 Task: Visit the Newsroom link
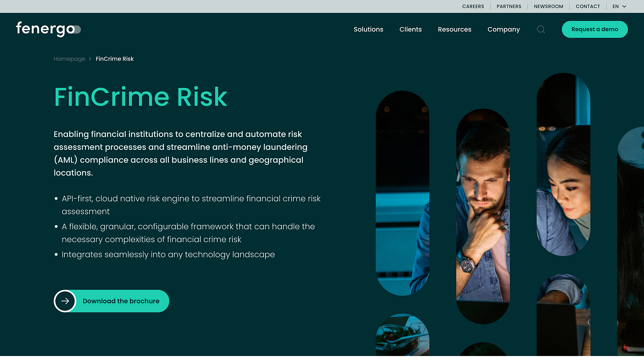(x=548, y=6)
